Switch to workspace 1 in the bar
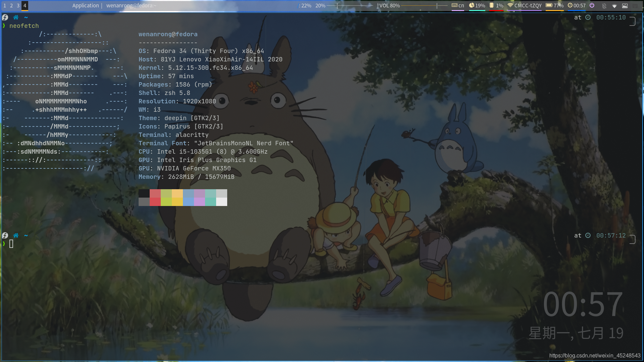644x362 pixels. (5, 5)
